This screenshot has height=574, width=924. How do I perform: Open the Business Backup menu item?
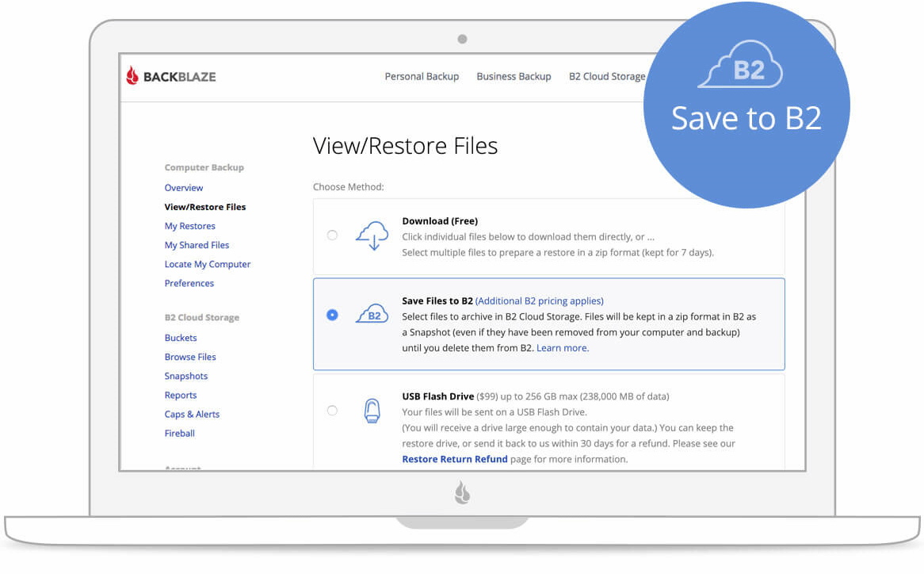514,76
